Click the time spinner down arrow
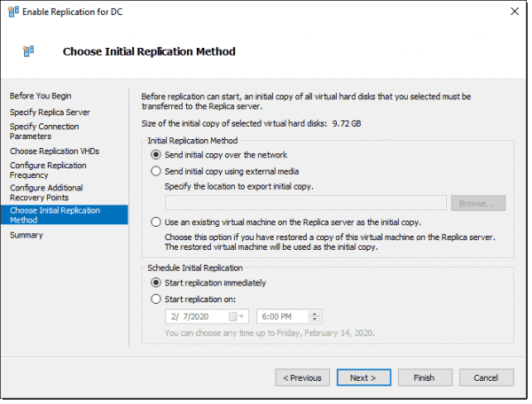This screenshot has width=532, height=404. click(315, 319)
